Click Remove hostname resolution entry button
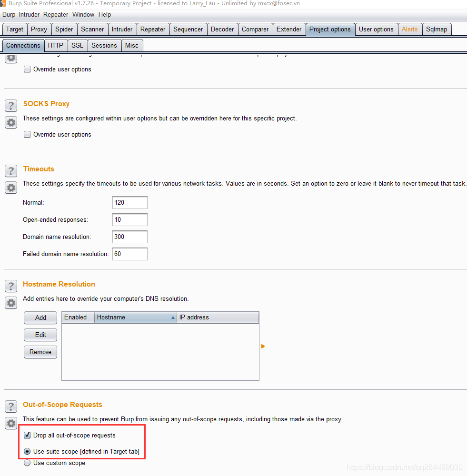This screenshot has height=476, width=467. [x=40, y=352]
